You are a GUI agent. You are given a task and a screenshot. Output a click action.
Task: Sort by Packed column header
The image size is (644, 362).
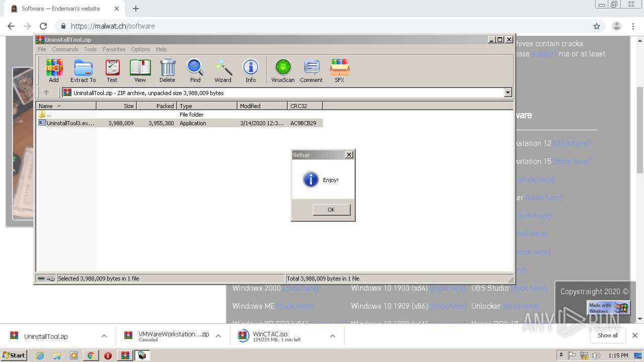pyautogui.click(x=156, y=106)
